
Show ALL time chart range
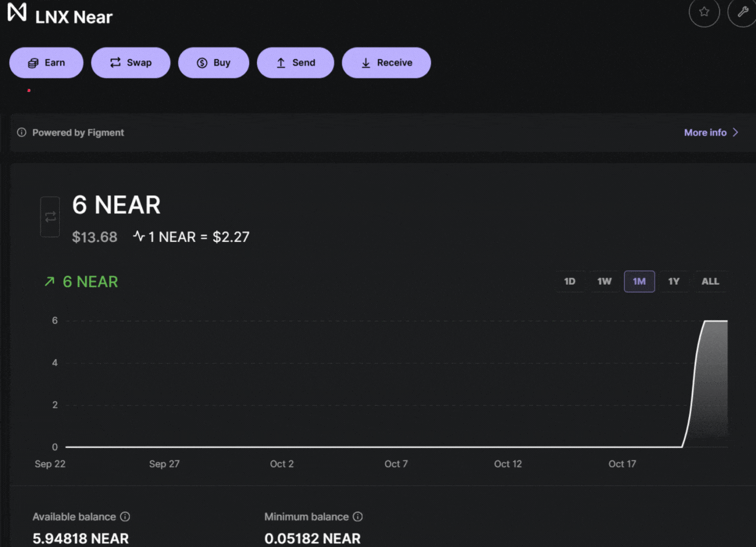tap(710, 282)
